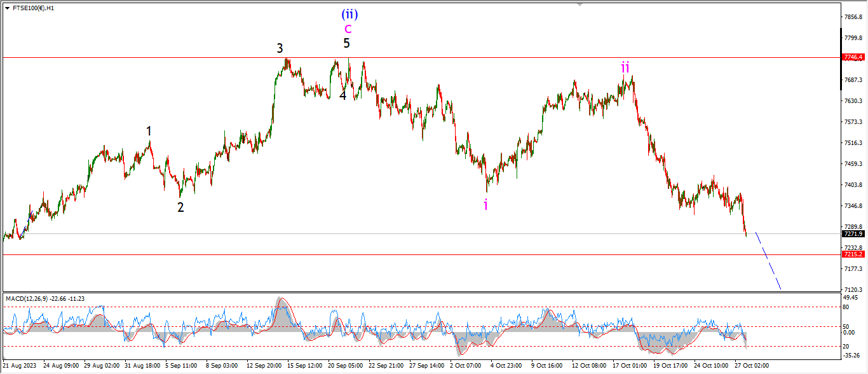Select the magenta wave ii label

[x=625, y=67]
